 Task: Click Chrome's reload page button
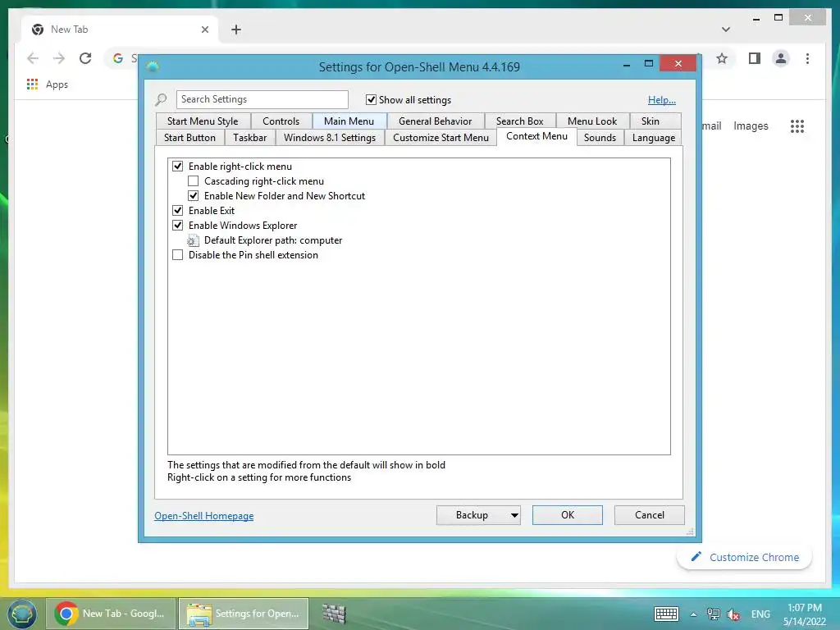coord(85,58)
